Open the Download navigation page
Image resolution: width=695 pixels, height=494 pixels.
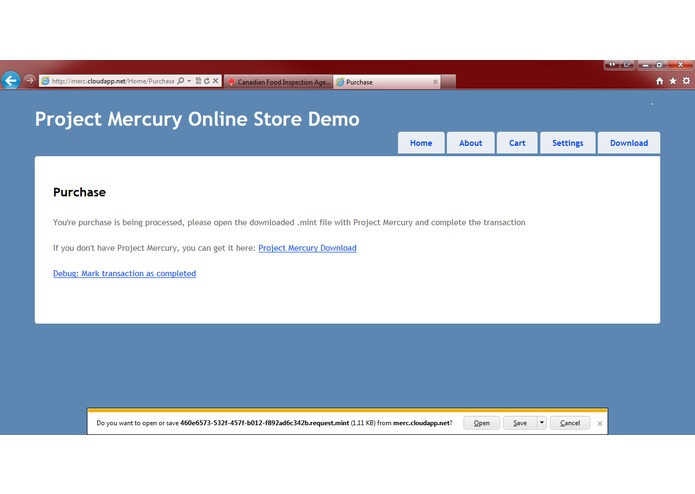[x=629, y=143]
